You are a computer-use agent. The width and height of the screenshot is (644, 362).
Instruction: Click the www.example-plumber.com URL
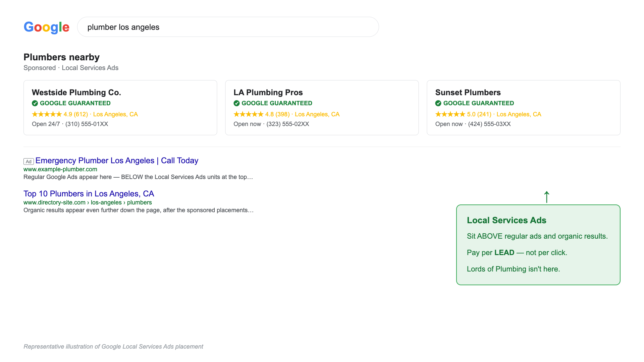coord(60,169)
